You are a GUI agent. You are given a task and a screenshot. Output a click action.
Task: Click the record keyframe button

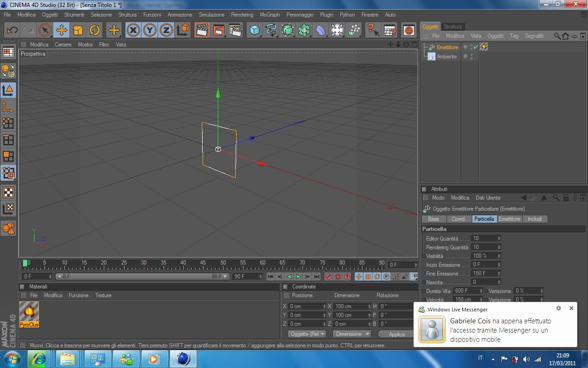click(328, 276)
